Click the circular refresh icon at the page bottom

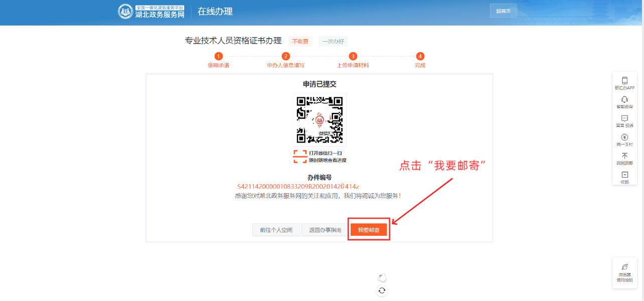[382, 290]
